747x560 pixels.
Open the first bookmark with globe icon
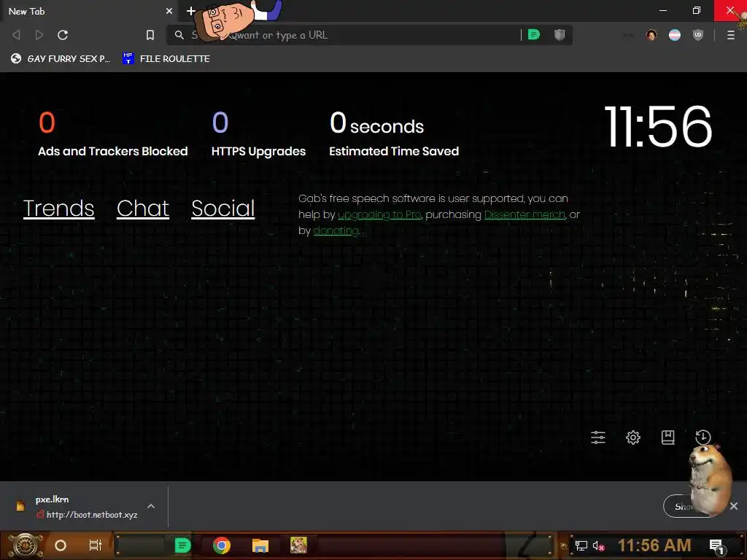[61, 58]
